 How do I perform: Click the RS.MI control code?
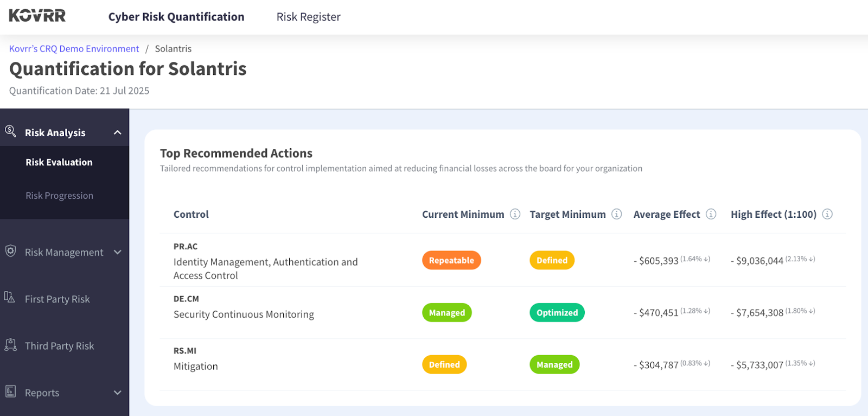[x=185, y=351]
